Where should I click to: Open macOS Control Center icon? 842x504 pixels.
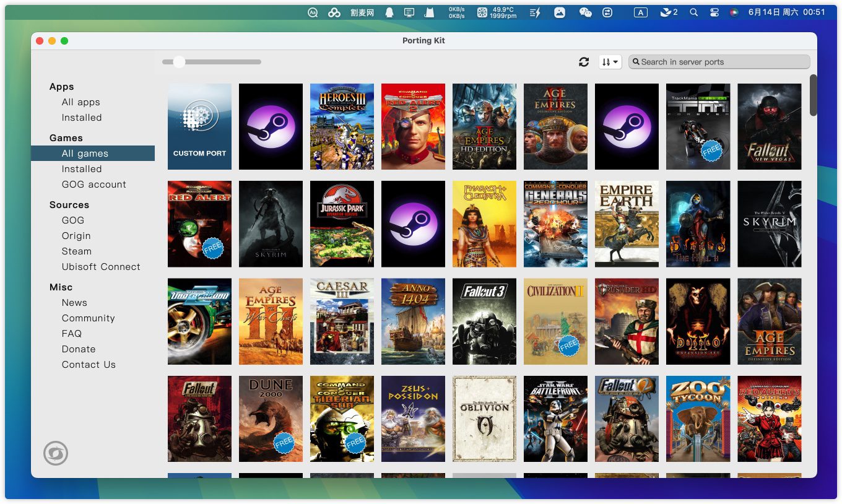pyautogui.click(x=714, y=12)
